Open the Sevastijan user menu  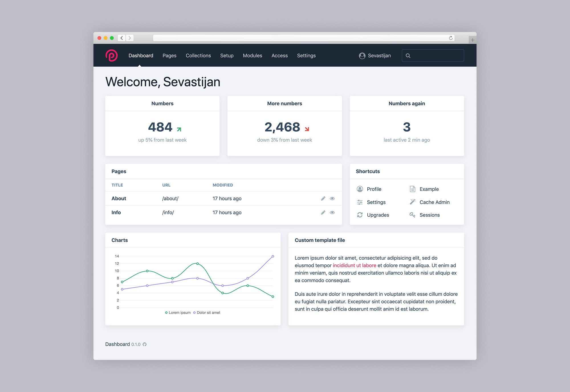click(375, 56)
